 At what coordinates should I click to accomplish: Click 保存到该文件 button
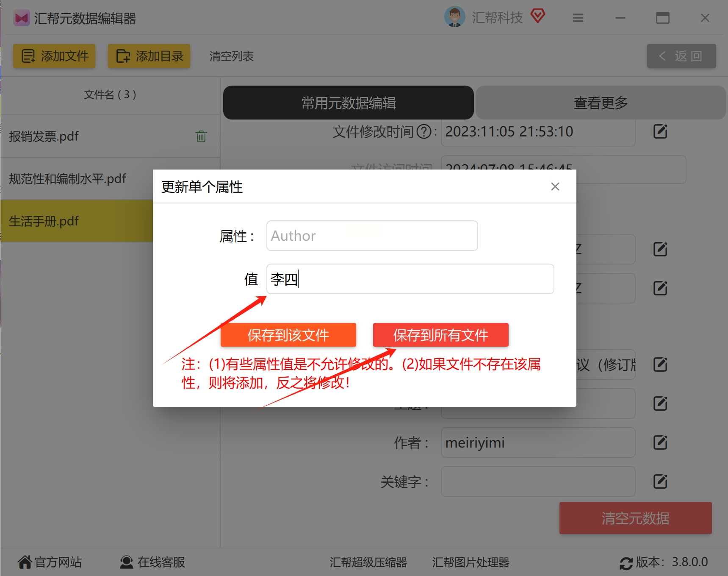pos(288,335)
